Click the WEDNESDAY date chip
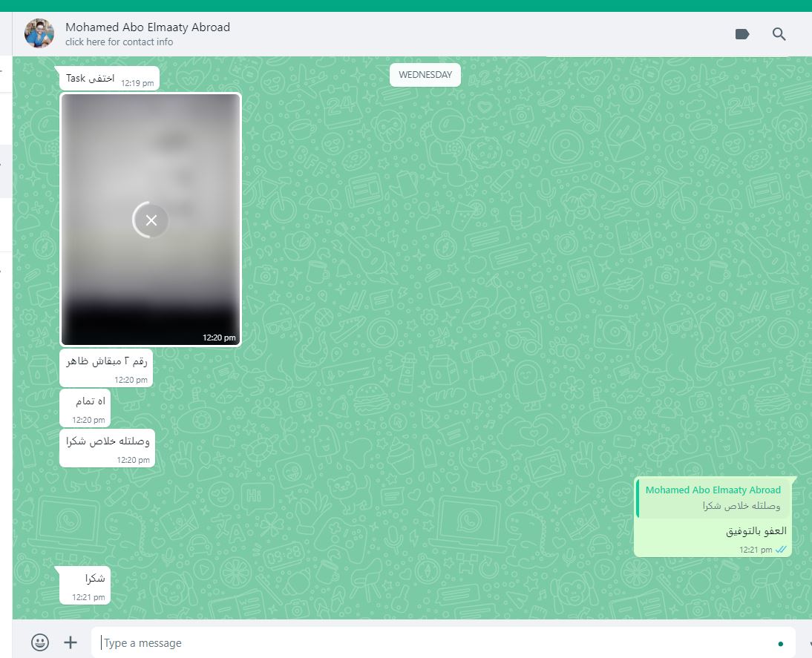This screenshot has width=812, height=658. pos(425,74)
